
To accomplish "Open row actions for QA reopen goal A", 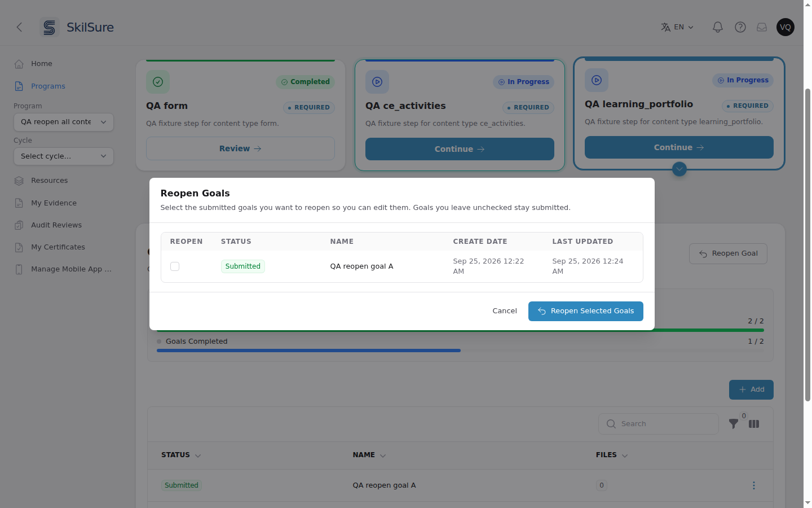I will [x=753, y=485].
